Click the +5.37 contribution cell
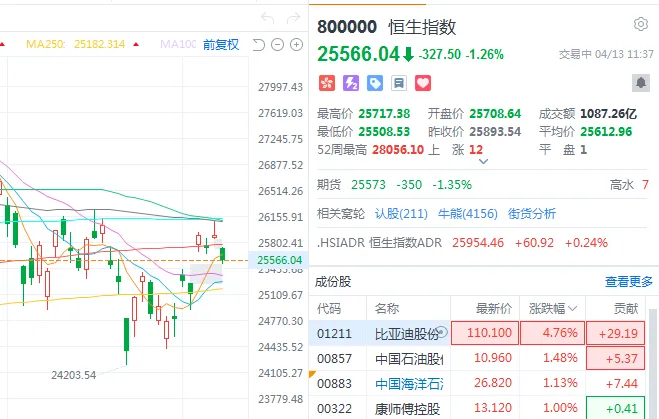 click(615, 358)
